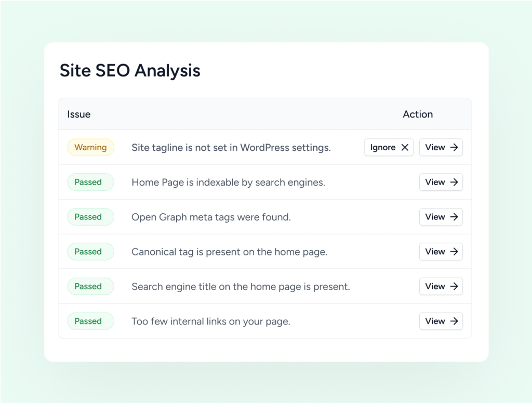View the search engine title check details
Viewport: 532px width, 403px height.
coord(441,286)
